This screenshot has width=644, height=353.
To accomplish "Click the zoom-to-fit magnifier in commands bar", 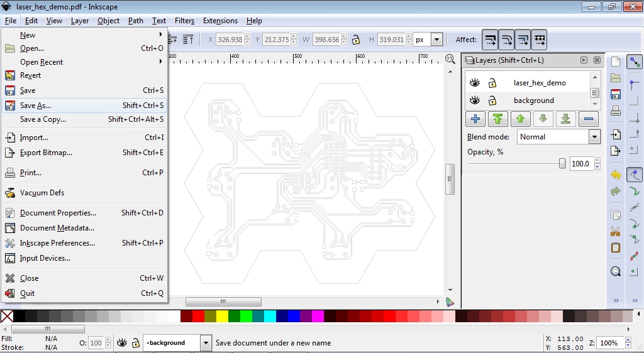I will [x=615, y=271].
